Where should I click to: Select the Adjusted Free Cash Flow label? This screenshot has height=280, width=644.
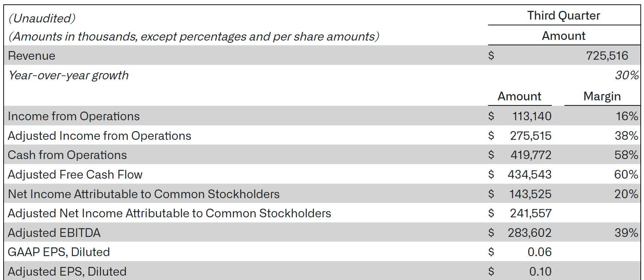(75, 175)
